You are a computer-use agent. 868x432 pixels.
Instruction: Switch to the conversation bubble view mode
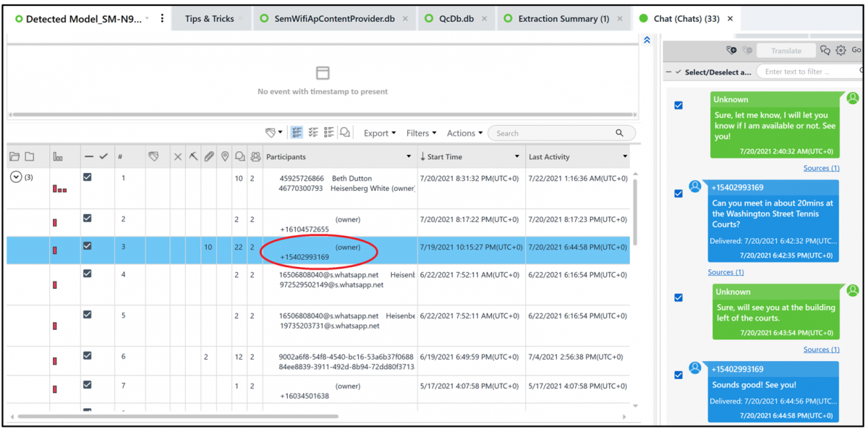tap(345, 132)
